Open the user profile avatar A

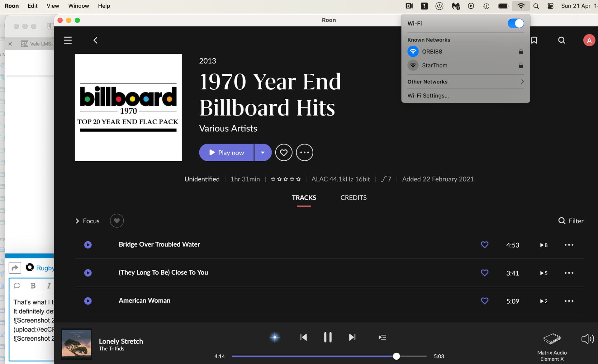pos(589,40)
